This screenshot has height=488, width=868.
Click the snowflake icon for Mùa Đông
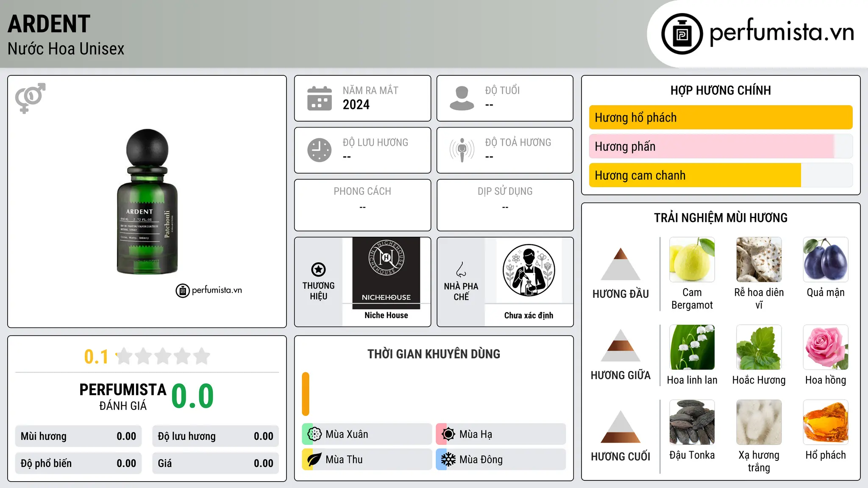(448, 460)
